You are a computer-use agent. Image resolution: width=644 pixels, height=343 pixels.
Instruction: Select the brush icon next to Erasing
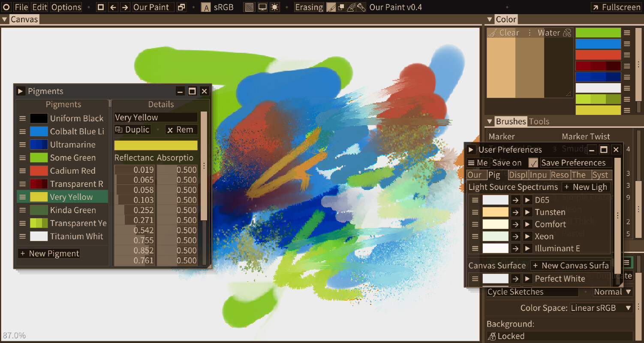pos(331,7)
